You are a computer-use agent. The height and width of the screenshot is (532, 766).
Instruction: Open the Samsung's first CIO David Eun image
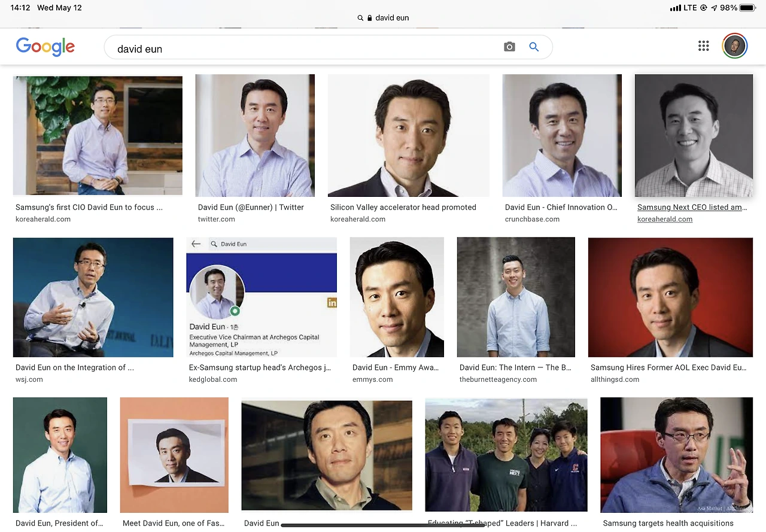(x=98, y=135)
